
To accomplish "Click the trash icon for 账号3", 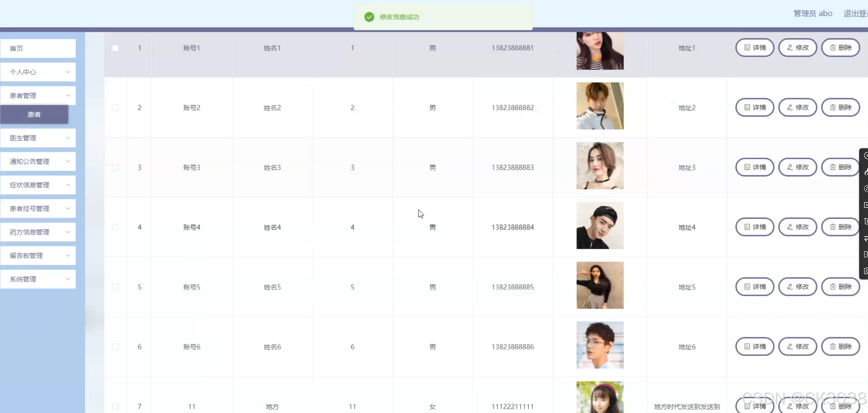I will pyautogui.click(x=833, y=167).
